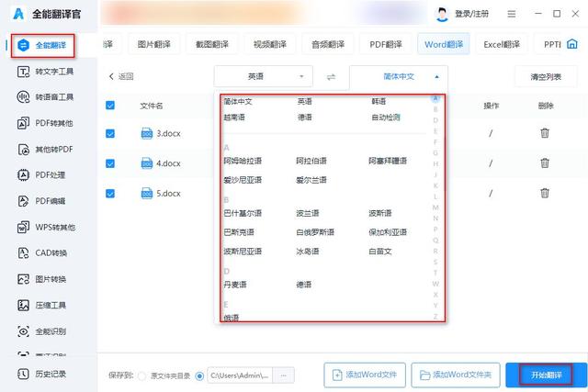The image size is (588, 392).
Task: Open 其他转PDF in the sidebar
Action: click(x=45, y=149)
